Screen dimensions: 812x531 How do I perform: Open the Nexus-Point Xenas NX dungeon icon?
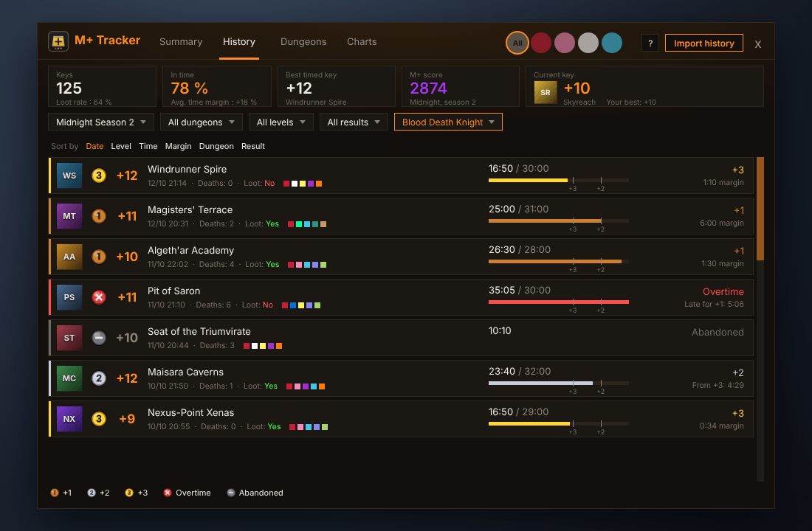pos(69,419)
